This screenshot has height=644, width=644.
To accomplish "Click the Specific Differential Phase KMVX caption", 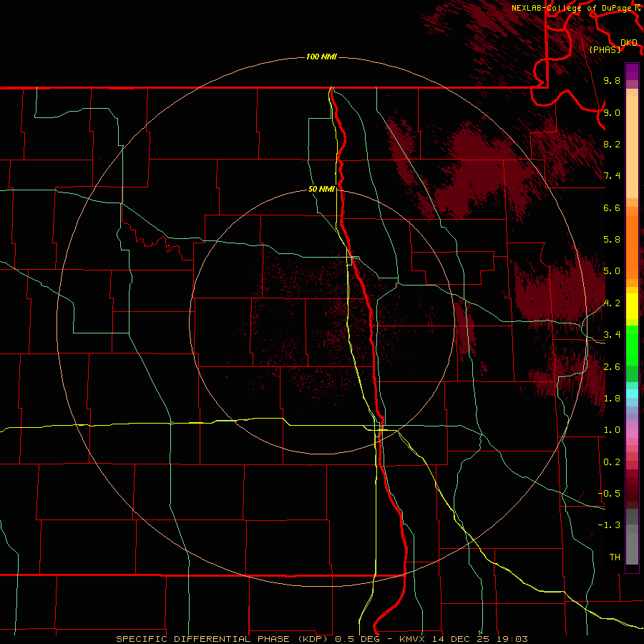I will [x=321, y=639].
